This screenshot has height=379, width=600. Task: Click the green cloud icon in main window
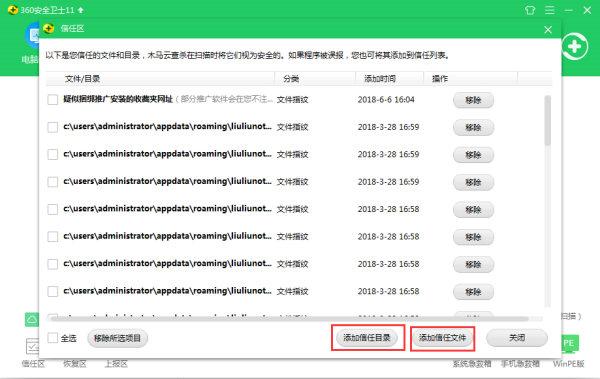coord(32,319)
